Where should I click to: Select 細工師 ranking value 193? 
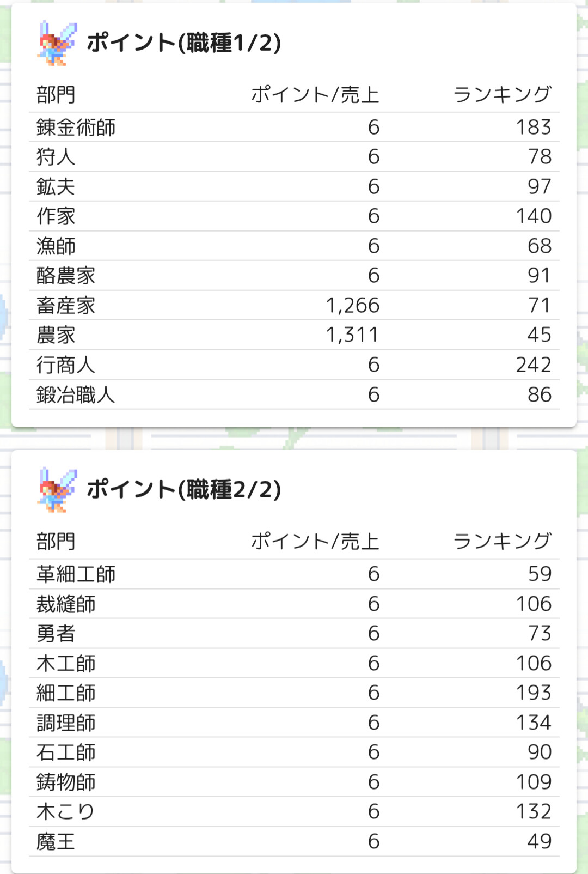tap(534, 693)
